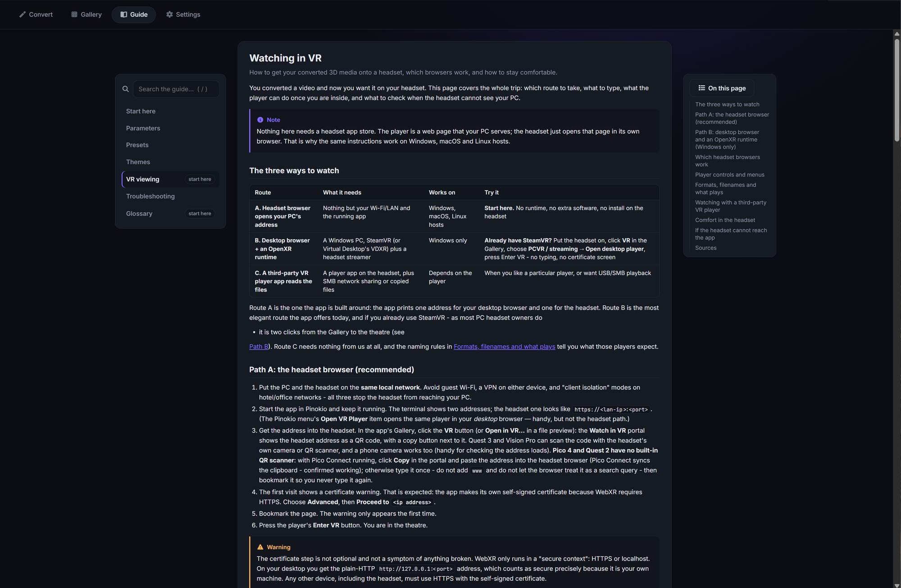Click the grid icon beside Gallery
The image size is (901, 588).
[74, 14]
